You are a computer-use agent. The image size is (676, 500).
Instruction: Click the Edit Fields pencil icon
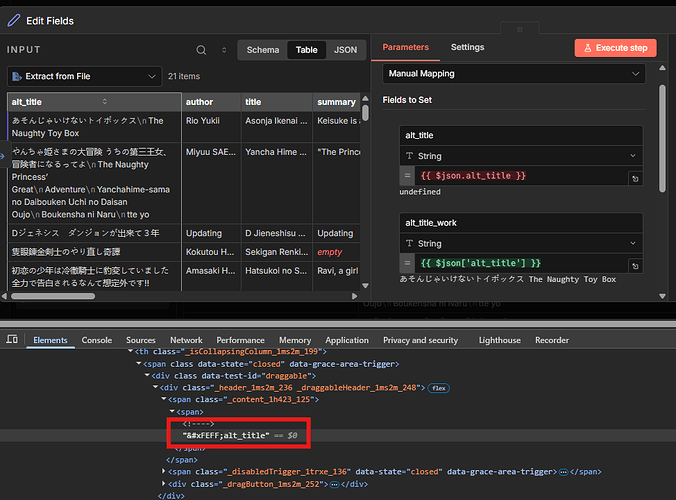[14, 20]
